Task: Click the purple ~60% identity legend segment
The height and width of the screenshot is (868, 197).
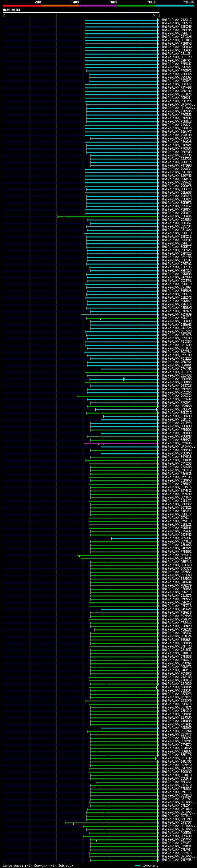Action: click(99, 6)
